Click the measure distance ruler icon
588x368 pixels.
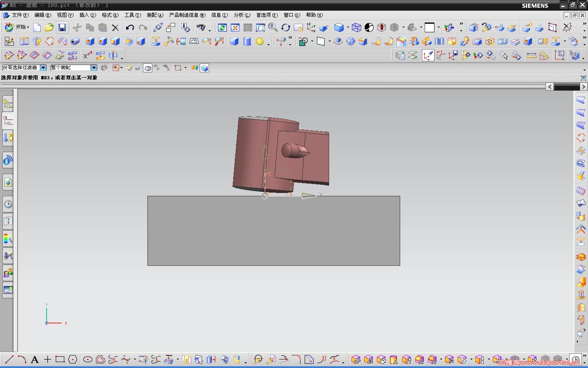pos(531,56)
